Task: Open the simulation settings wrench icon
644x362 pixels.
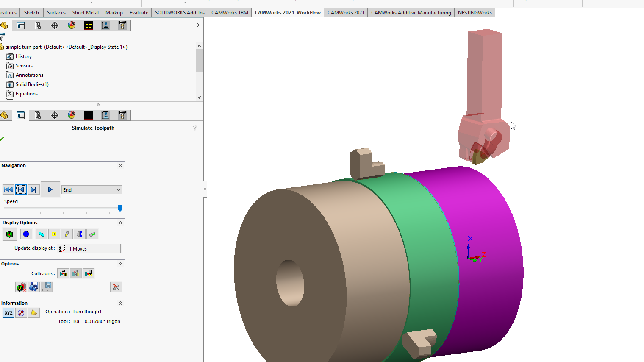Action: pos(116,287)
